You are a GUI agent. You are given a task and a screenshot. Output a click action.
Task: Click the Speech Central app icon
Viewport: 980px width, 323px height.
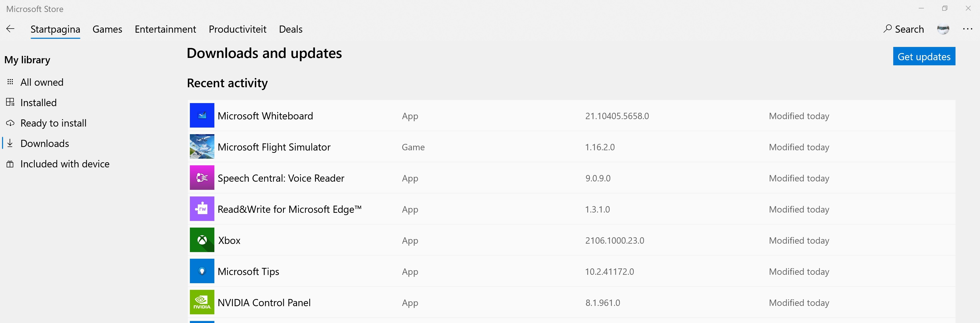(202, 178)
